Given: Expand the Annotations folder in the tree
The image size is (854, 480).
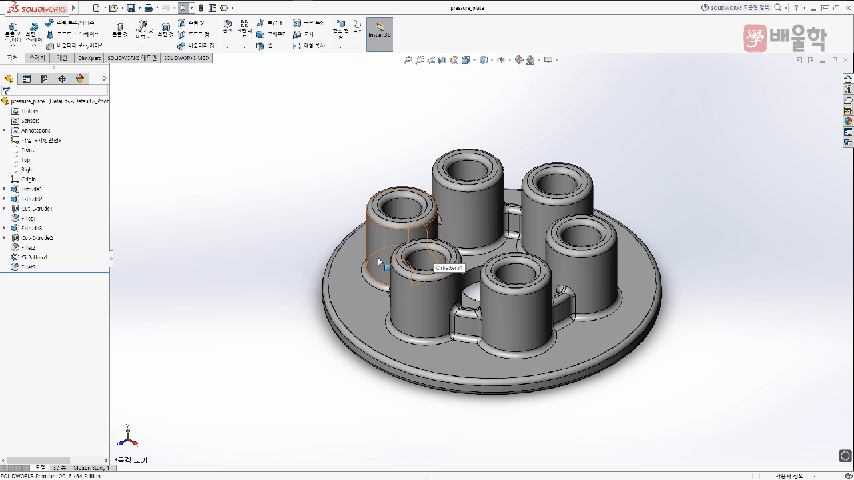Looking at the screenshot, I should (4, 131).
